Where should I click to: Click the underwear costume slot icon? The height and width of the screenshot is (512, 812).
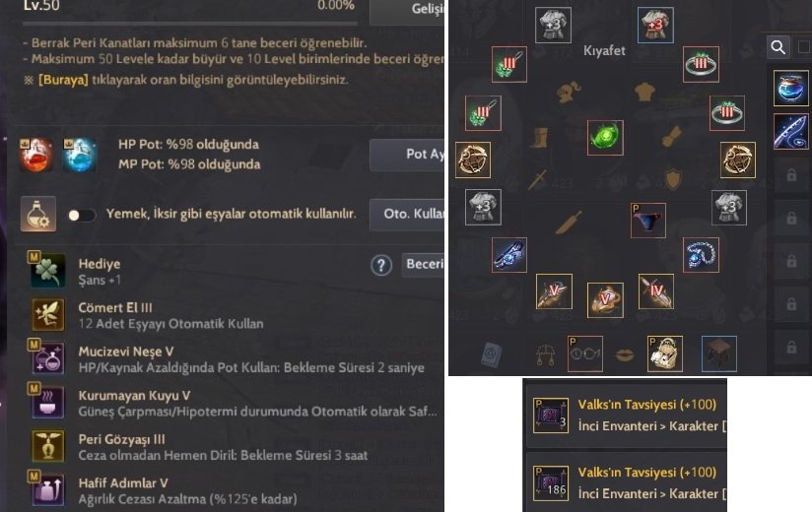(647, 221)
